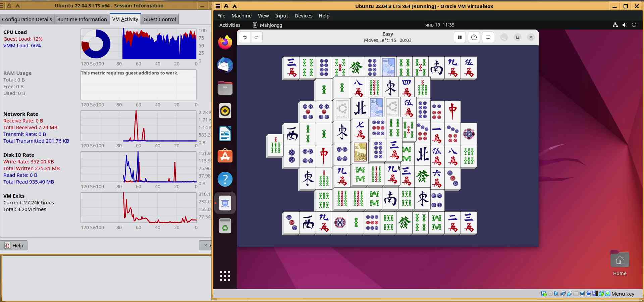
Task: Open the power menu in Ubuntu top bar
Action: 634,25
